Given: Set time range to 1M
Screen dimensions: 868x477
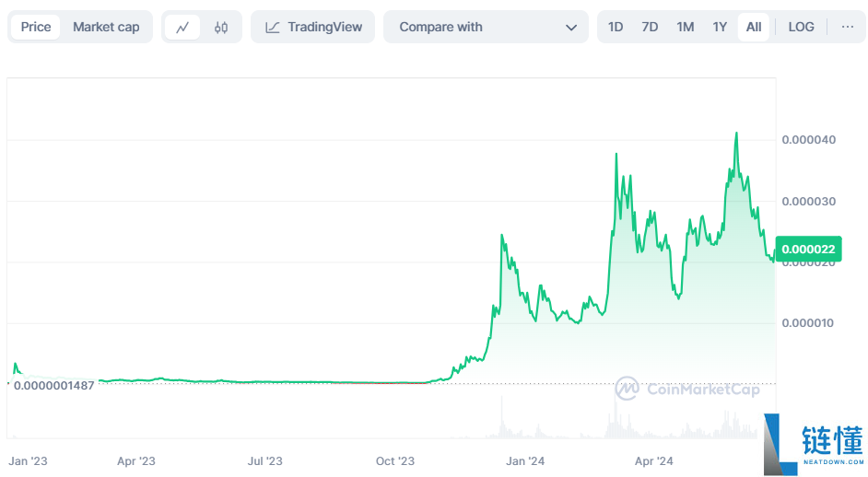Looking at the screenshot, I should click(686, 27).
